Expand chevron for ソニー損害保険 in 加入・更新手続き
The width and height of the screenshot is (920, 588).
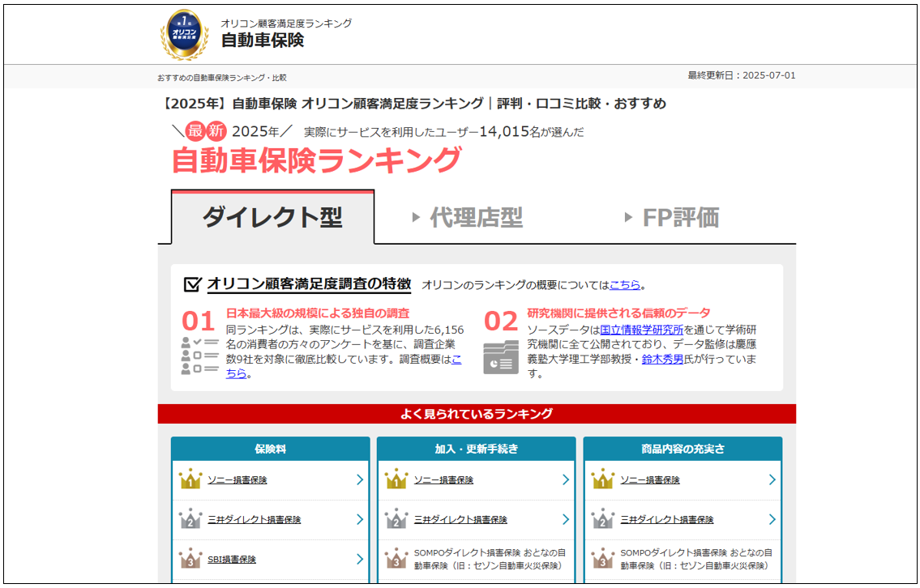tap(566, 480)
